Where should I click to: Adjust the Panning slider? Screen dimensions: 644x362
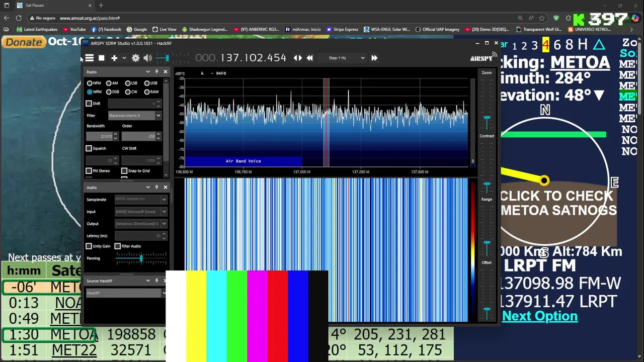point(141,258)
